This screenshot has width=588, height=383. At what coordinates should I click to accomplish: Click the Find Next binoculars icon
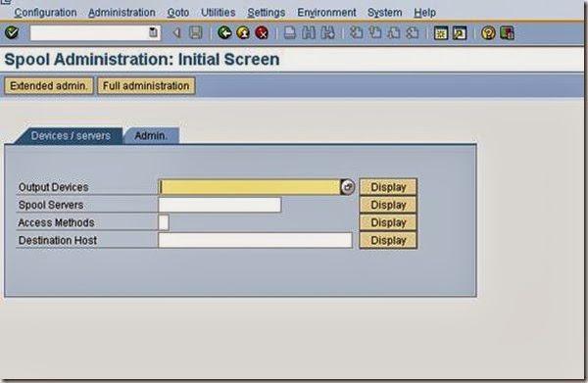pos(327,33)
